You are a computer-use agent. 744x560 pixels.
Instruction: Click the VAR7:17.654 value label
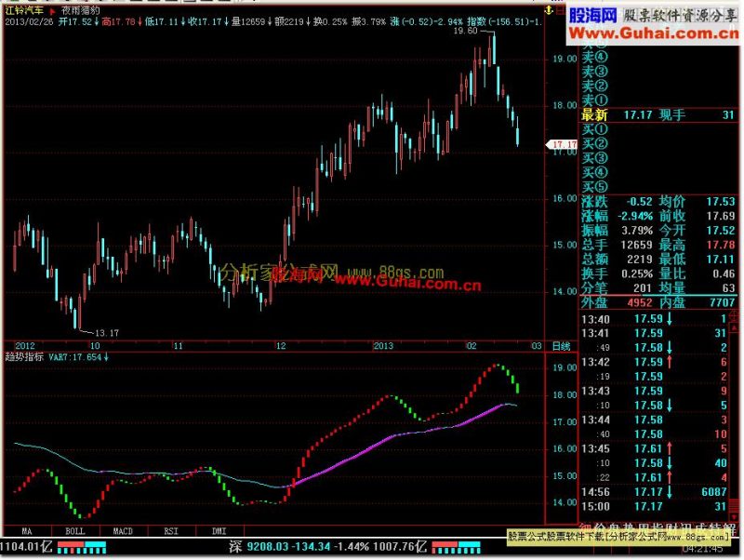(75, 357)
